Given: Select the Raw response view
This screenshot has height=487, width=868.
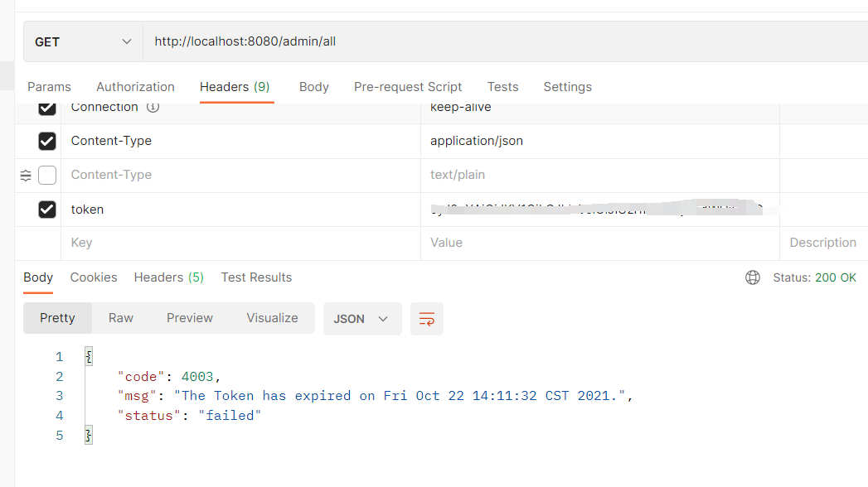Looking at the screenshot, I should coord(121,318).
